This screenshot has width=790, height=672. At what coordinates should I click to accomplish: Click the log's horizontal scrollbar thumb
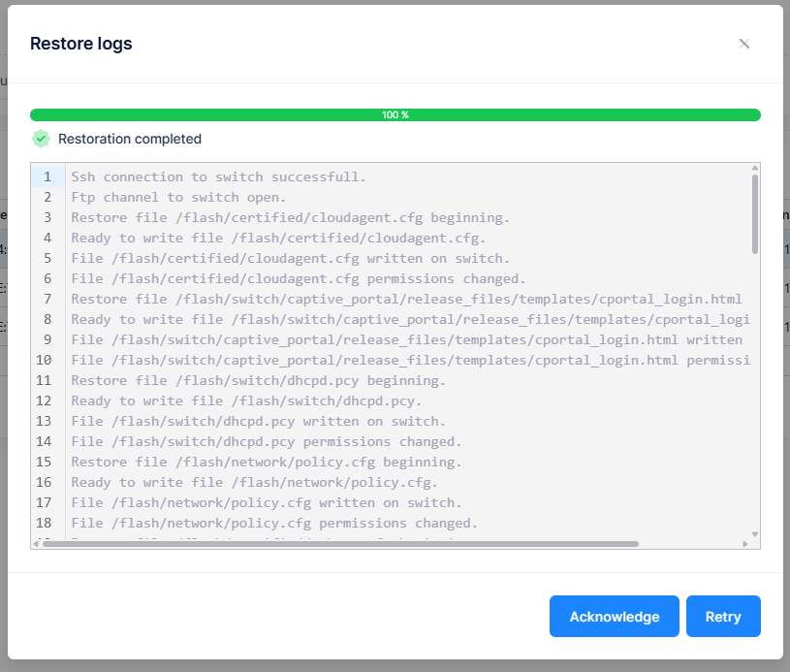tap(339, 544)
